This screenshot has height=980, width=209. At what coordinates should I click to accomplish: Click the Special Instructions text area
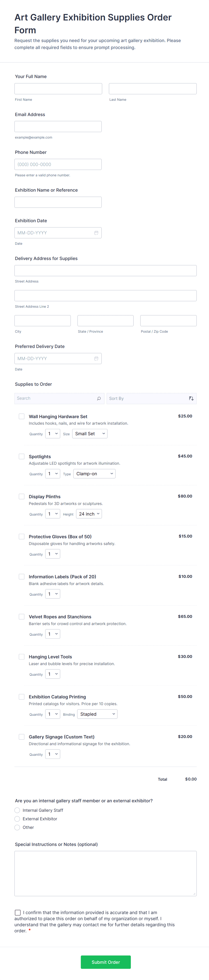point(105,873)
